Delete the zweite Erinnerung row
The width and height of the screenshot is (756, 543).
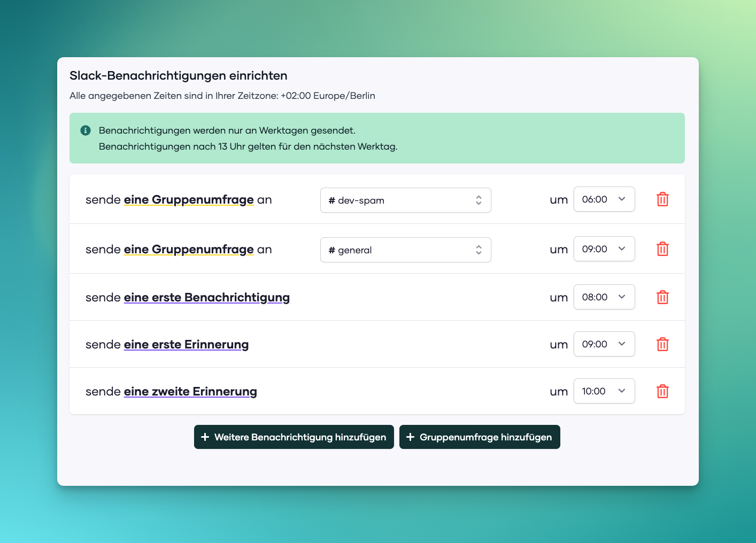662,391
